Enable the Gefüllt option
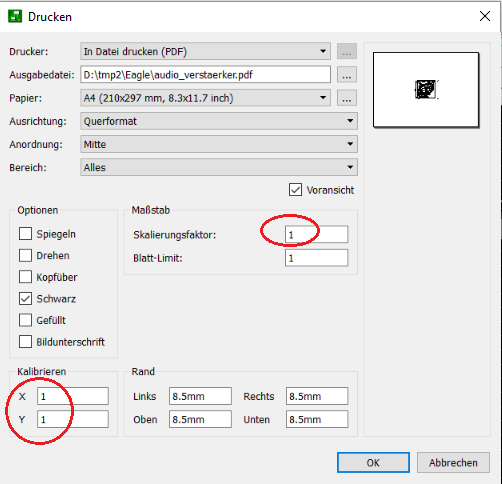The image size is (502, 484). point(25,320)
